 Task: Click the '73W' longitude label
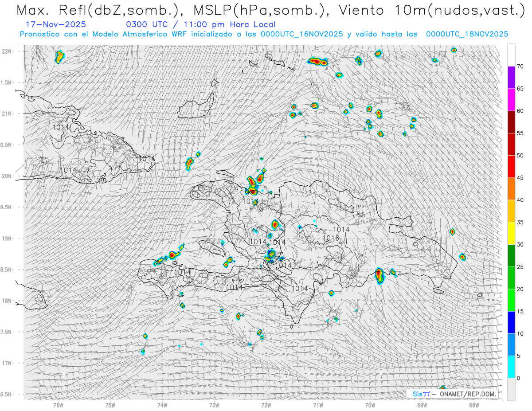click(214, 405)
